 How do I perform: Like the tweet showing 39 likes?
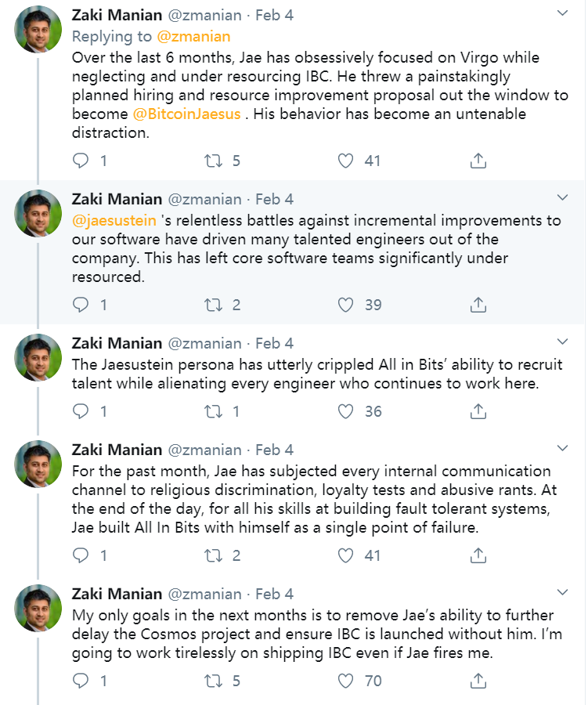coord(346,304)
